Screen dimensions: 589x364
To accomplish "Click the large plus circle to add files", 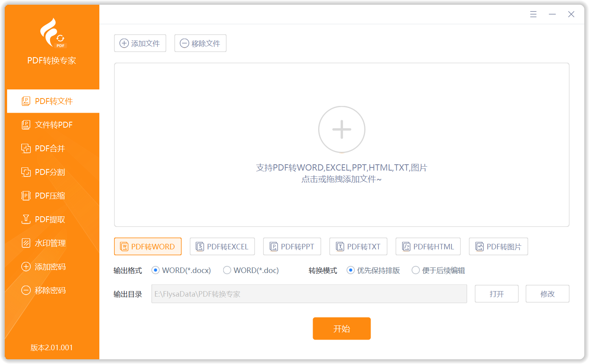I will click(342, 129).
